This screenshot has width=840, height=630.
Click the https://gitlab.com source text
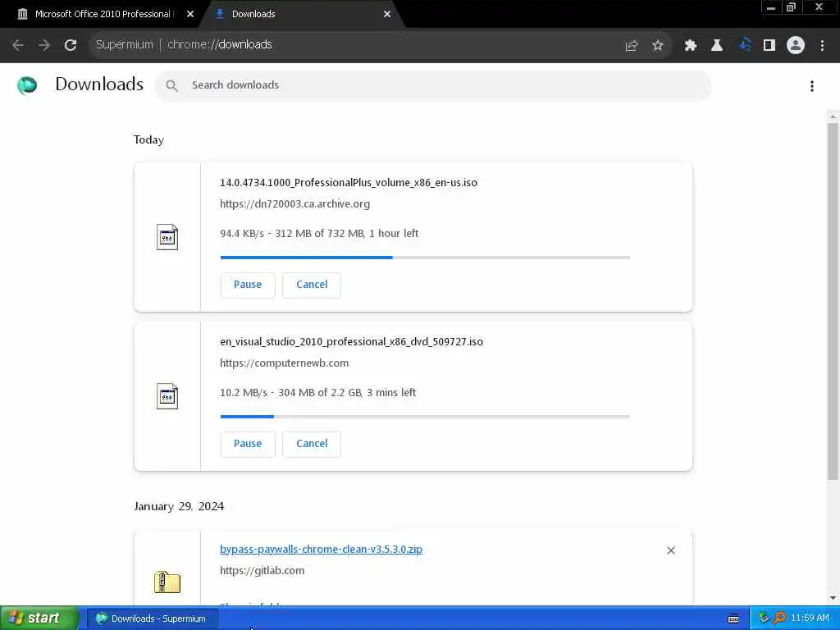[262, 571]
